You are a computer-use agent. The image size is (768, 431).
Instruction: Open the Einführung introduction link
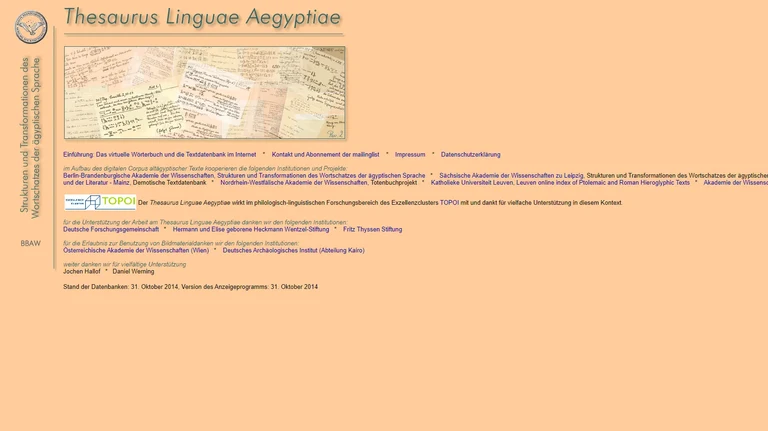tap(159, 155)
